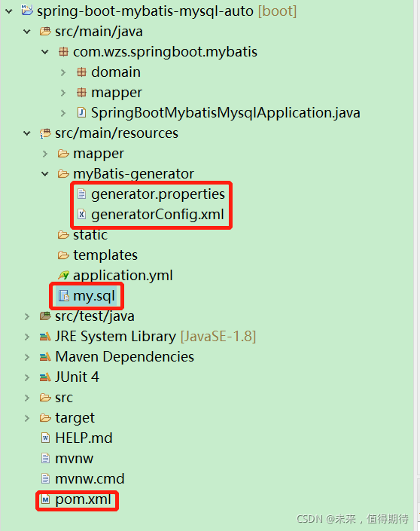Select the JUnit 4 label
Image resolution: width=420 pixels, height=531 pixels.
point(78,377)
